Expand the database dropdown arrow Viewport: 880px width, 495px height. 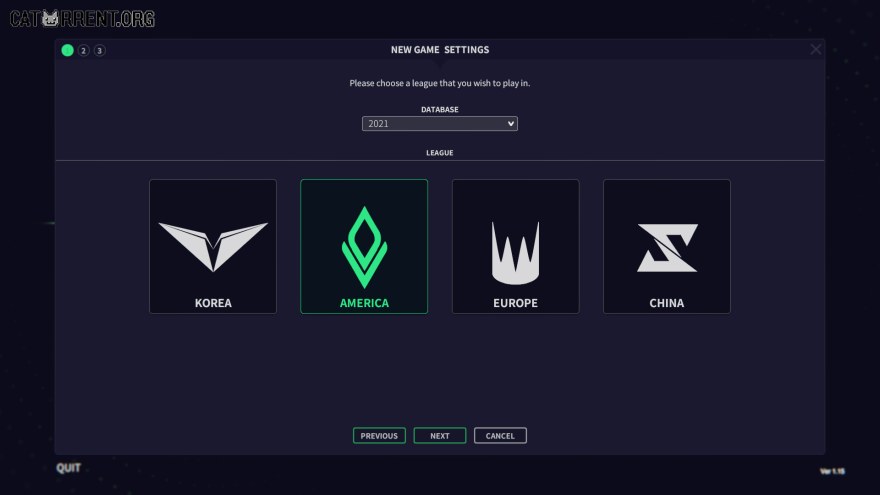click(511, 123)
